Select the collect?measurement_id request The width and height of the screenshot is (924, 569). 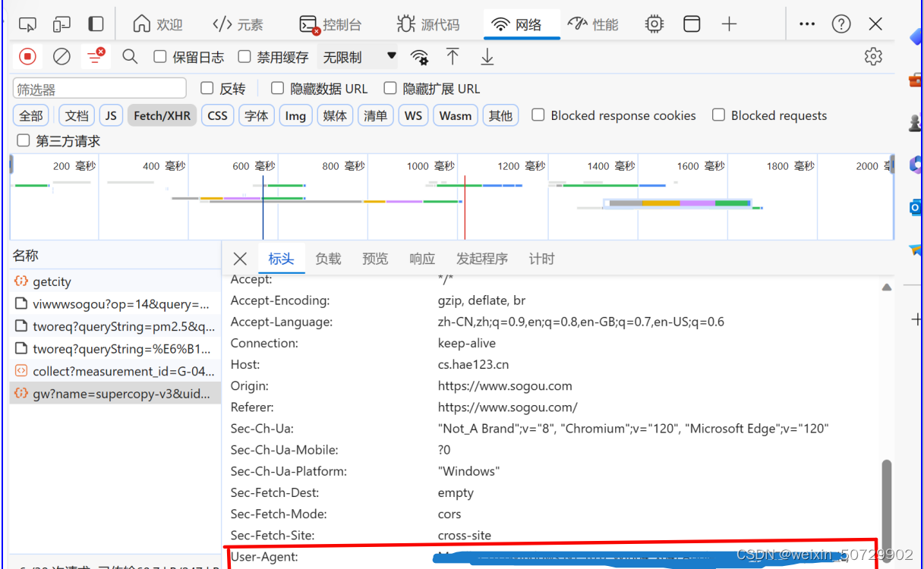[115, 371]
